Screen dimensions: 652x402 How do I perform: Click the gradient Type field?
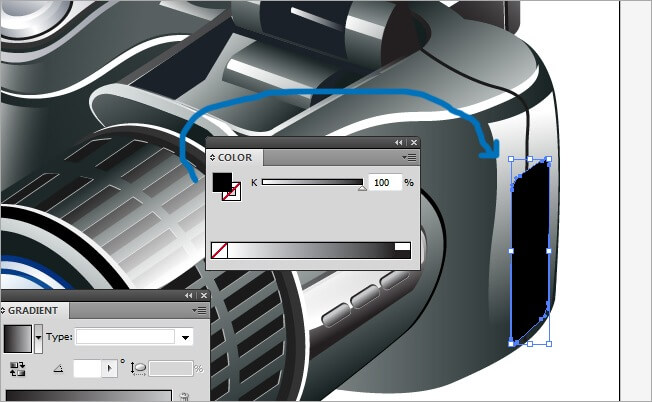[x=125, y=337]
